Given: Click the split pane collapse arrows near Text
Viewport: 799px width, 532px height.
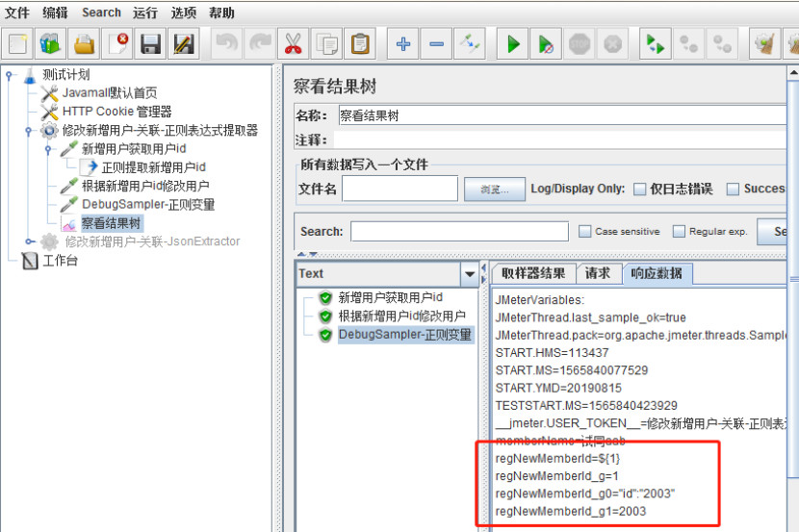Looking at the screenshot, I should click(483, 273).
